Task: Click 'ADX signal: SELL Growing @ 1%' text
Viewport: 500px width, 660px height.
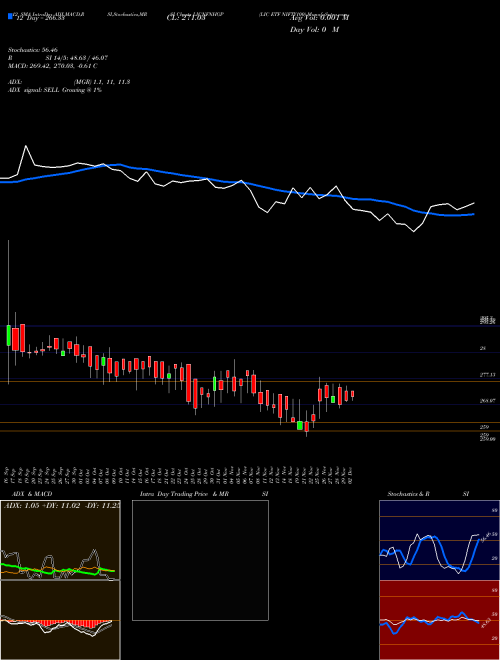Action: click(55, 90)
